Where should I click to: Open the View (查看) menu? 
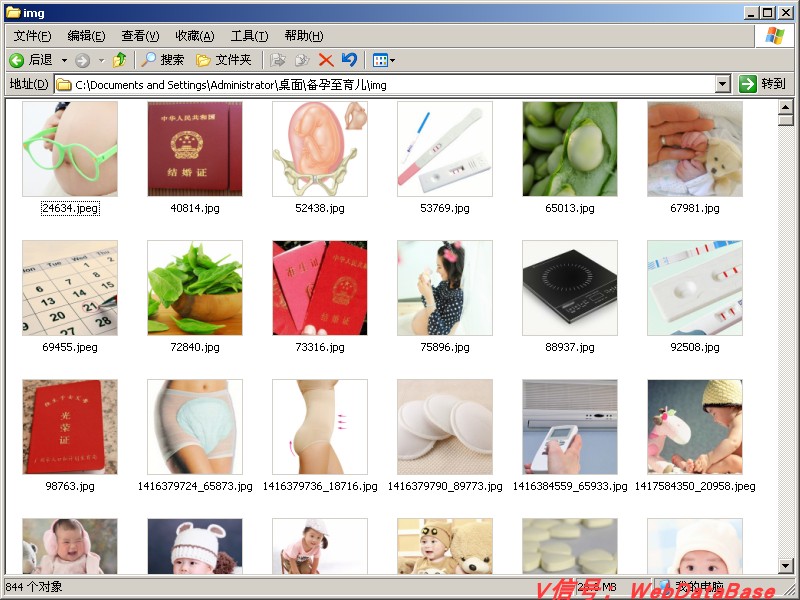click(140, 36)
